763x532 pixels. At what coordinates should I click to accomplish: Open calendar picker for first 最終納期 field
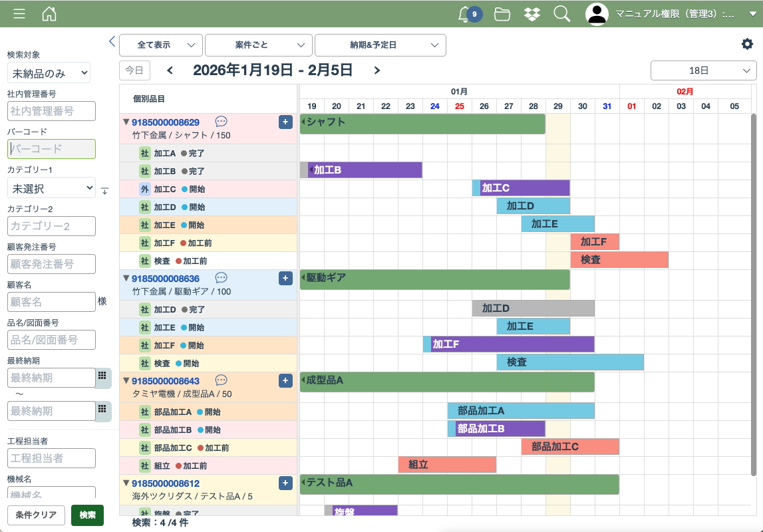point(102,377)
